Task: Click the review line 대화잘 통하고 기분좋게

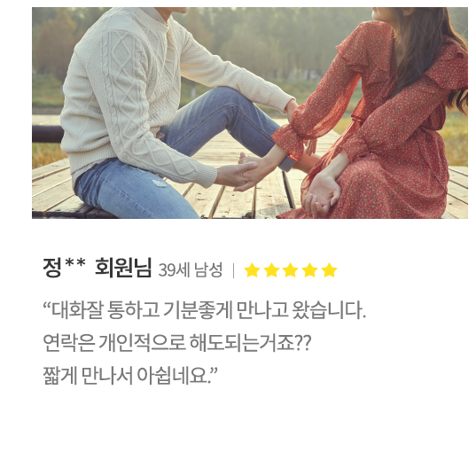Action: [x=205, y=310]
